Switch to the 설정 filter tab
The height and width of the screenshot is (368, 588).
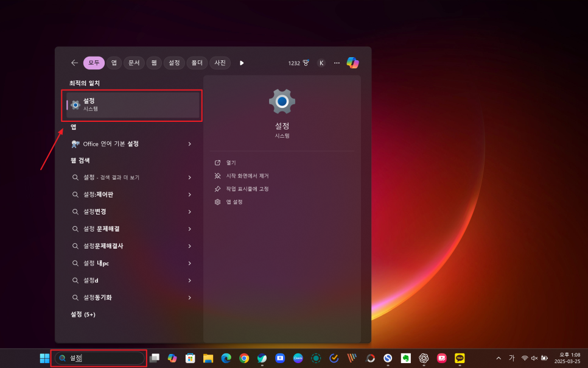[x=174, y=63]
